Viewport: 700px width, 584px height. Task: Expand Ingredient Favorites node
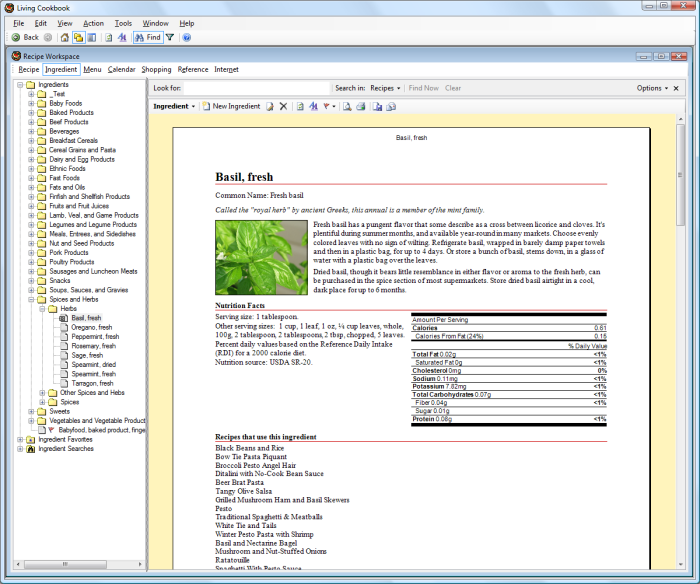tap(20, 439)
